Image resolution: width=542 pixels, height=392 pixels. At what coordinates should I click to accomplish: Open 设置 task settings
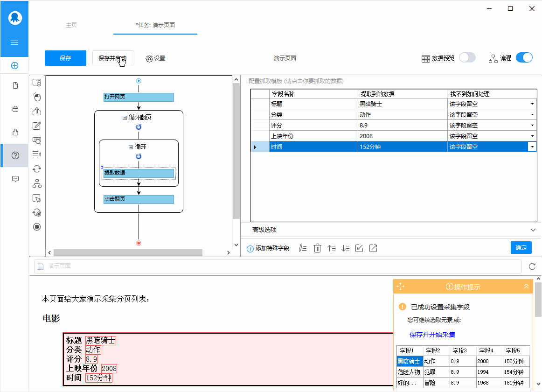[155, 58]
